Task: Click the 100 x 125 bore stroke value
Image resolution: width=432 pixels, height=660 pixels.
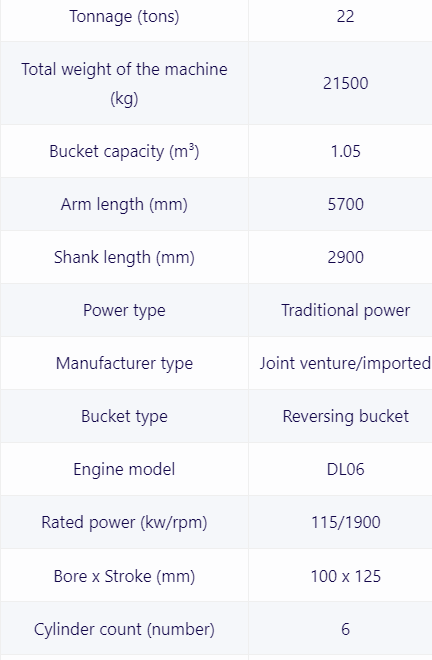Action: point(345,577)
